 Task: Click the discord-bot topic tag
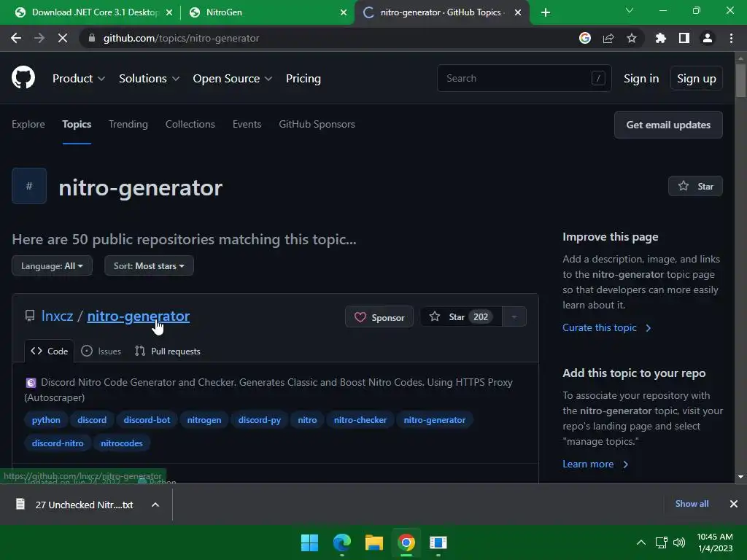point(147,420)
